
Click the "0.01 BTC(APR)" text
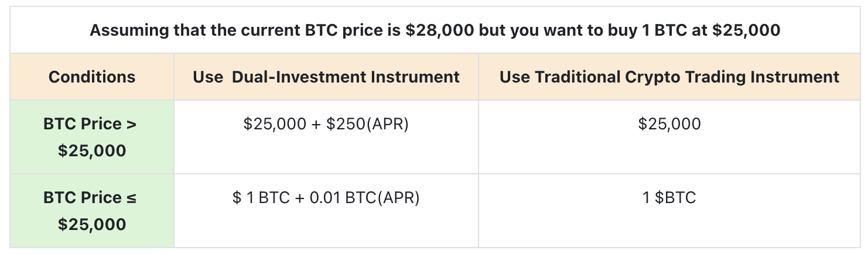point(364,198)
